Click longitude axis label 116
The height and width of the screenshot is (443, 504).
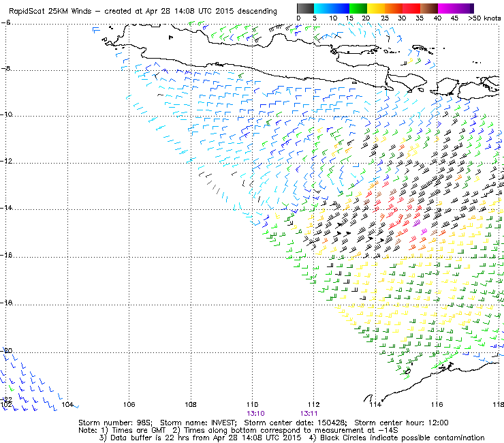[437, 404]
